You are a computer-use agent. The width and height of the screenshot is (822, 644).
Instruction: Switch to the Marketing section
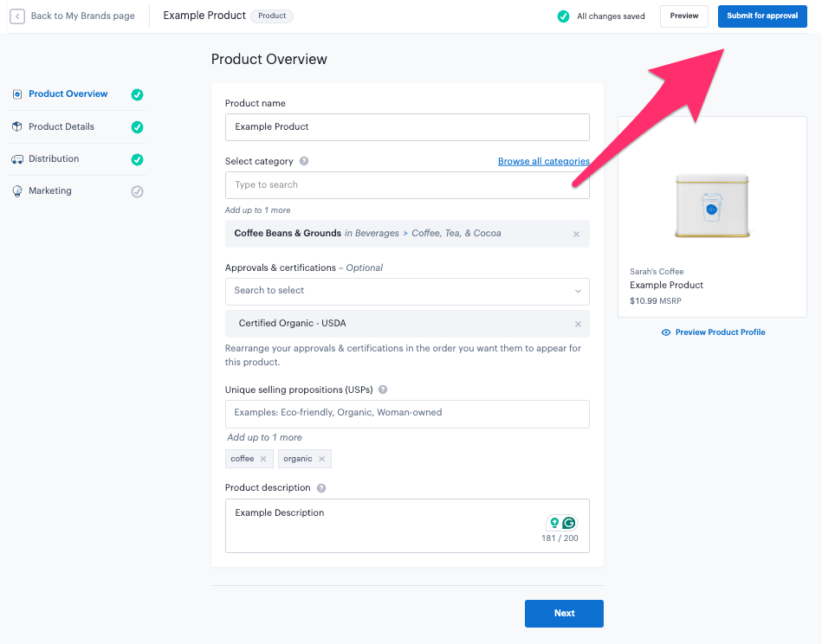coord(50,191)
